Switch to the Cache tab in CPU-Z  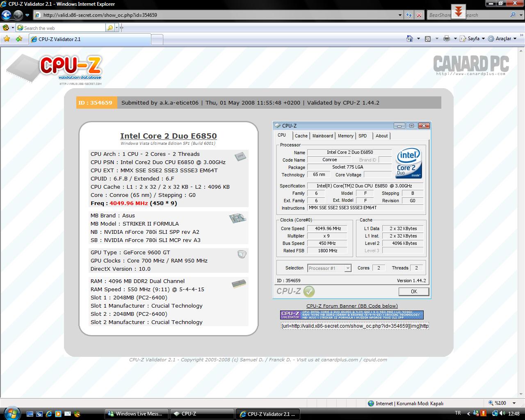(301, 136)
